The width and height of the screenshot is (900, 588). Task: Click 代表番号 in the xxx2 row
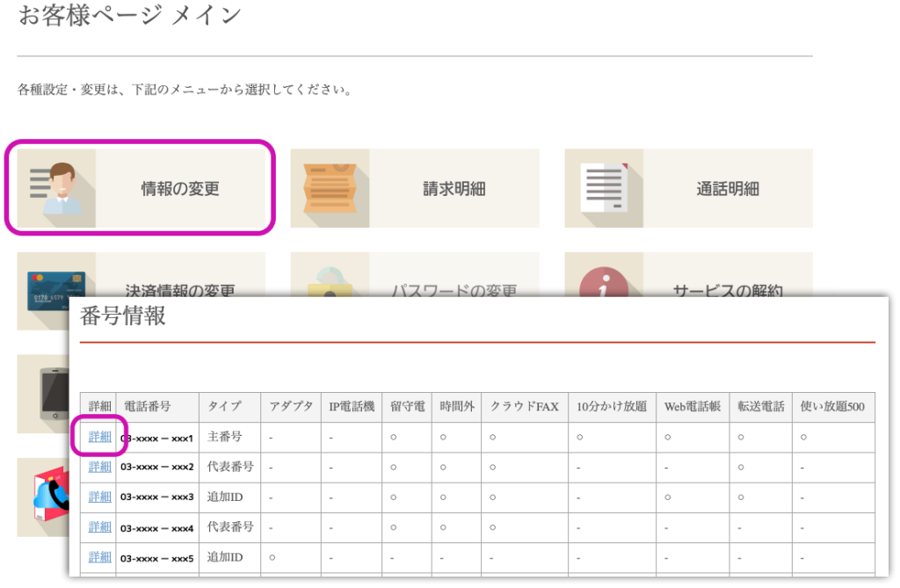[x=230, y=467]
